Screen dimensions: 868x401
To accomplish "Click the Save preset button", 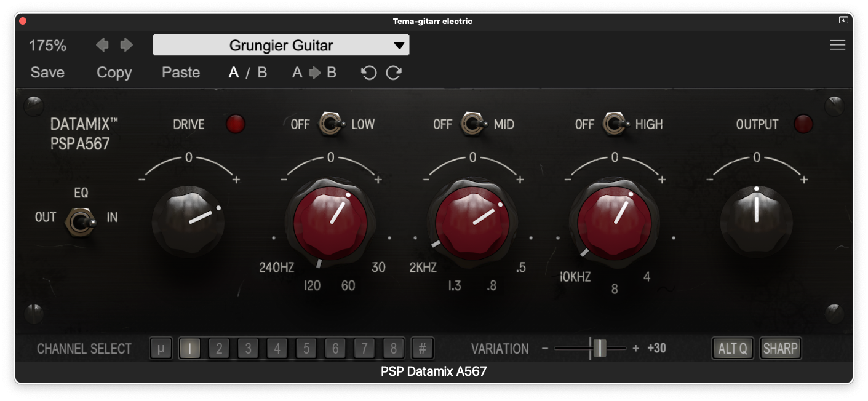I will pyautogui.click(x=47, y=73).
